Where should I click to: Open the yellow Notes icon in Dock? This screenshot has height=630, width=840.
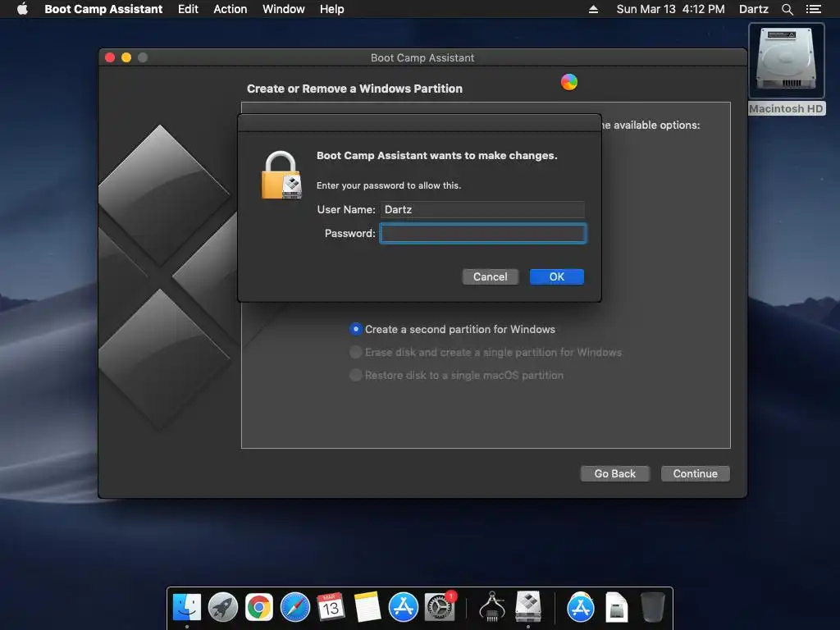coord(367,608)
